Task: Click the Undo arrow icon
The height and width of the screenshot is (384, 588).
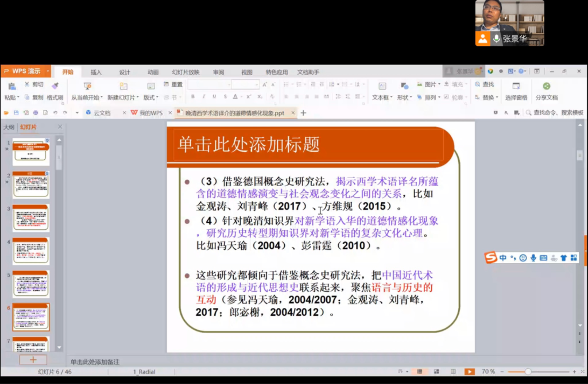Action: click(55, 113)
